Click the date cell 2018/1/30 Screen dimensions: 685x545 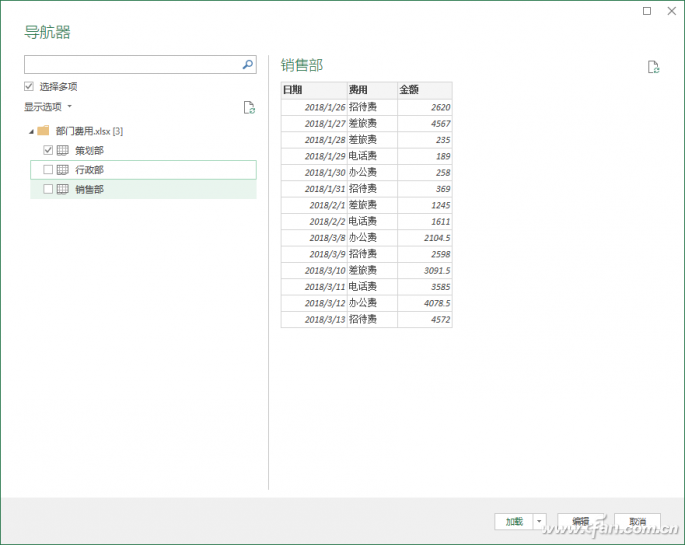tap(314, 172)
